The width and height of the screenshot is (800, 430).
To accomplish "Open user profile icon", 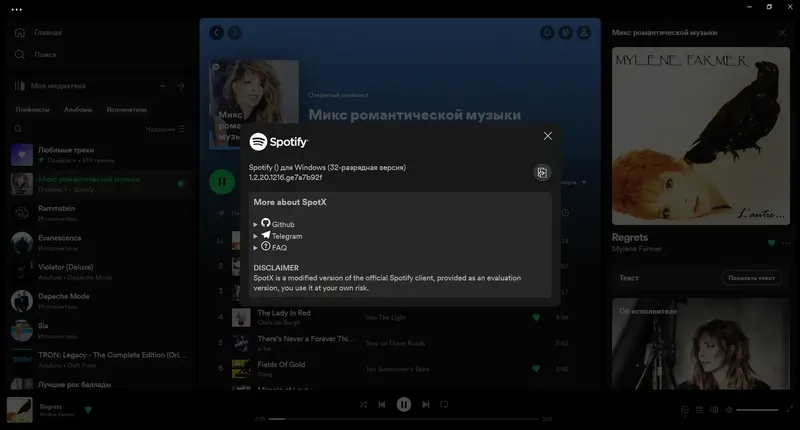I will click(584, 33).
